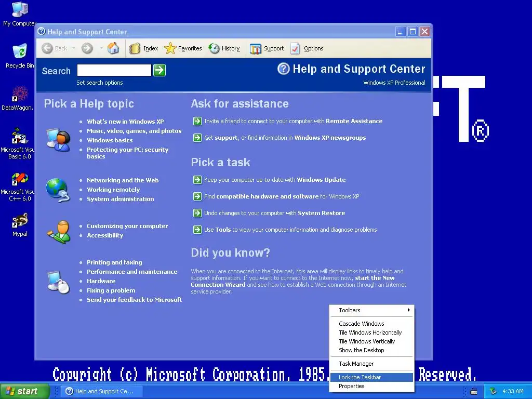Select My Computer desktop icon

(20, 14)
